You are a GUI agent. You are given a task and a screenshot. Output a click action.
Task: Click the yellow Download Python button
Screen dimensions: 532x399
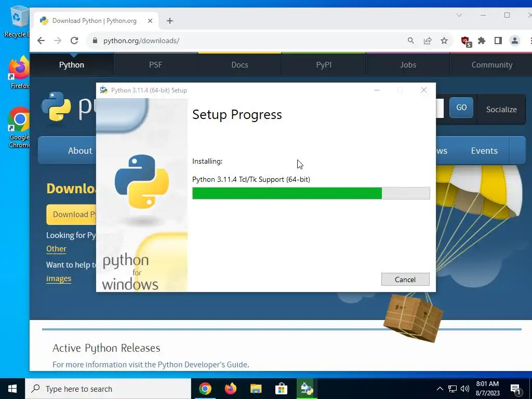pos(72,215)
